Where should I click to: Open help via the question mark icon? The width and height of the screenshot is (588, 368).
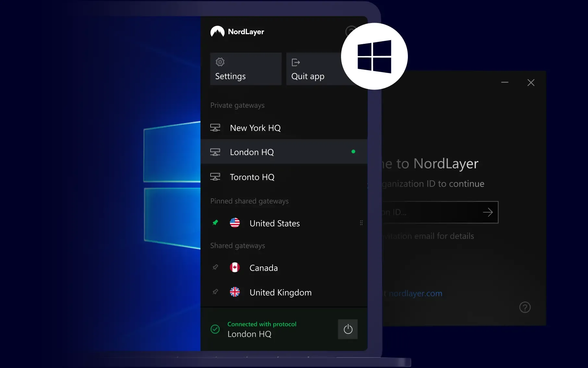[x=525, y=307]
